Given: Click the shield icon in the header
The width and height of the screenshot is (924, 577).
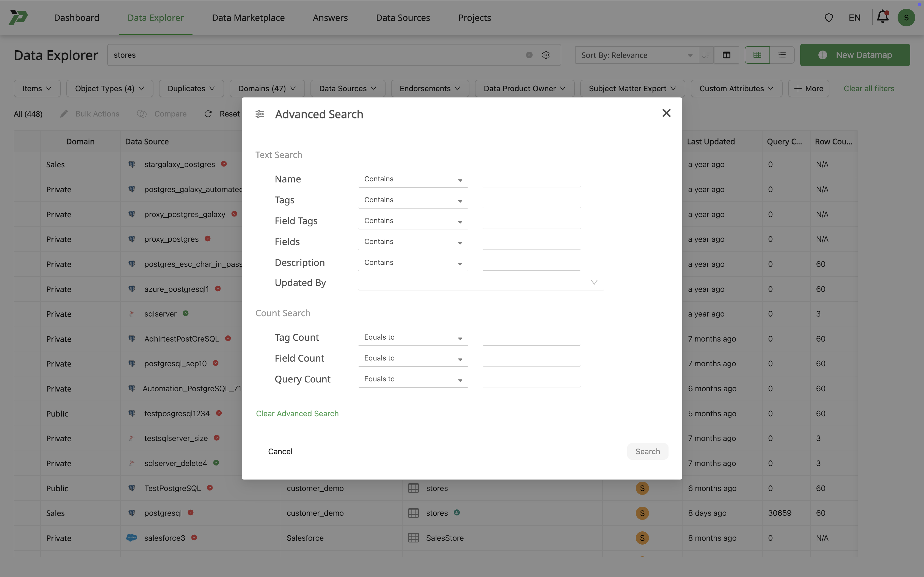Looking at the screenshot, I should [x=829, y=17].
